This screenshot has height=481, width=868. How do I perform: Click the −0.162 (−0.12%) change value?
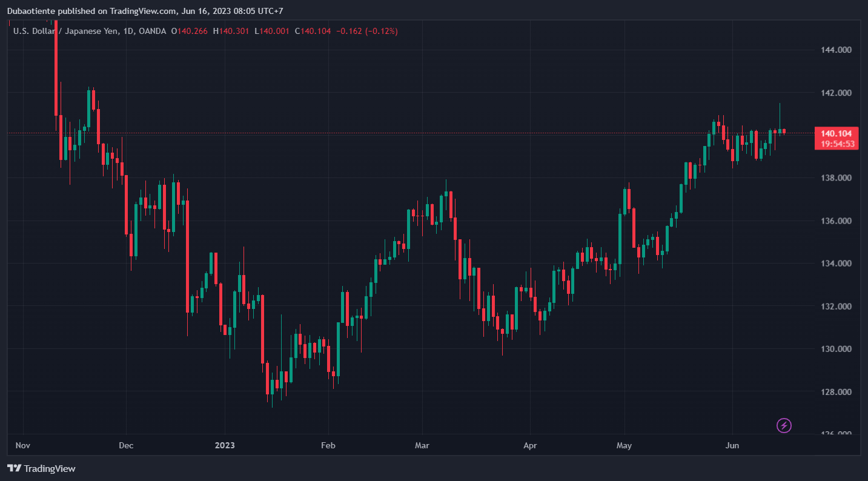pos(367,31)
